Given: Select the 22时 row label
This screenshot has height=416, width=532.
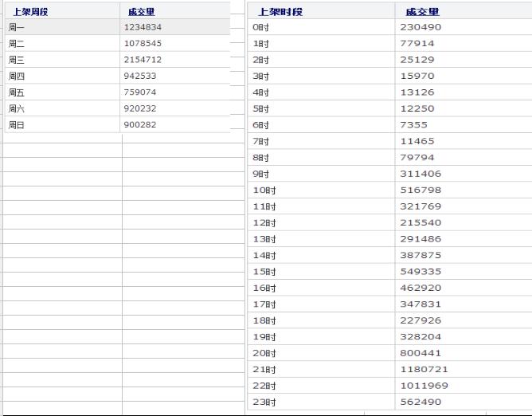Looking at the screenshot, I should click(x=264, y=386).
